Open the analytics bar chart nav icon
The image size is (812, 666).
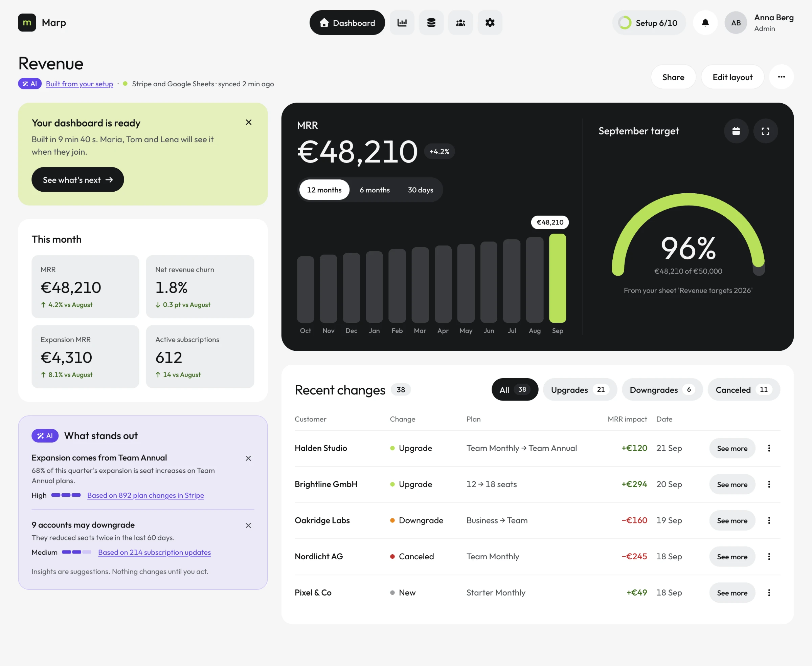[402, 23]
